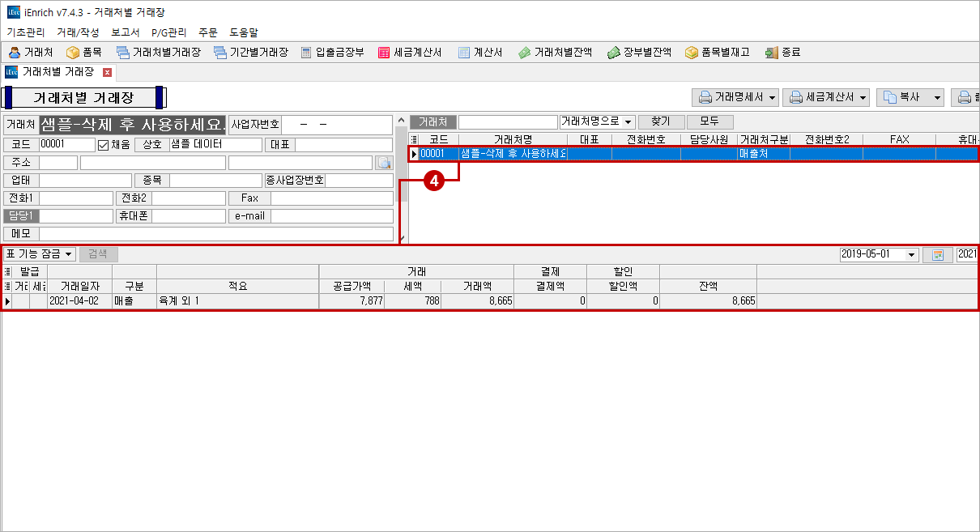Viewport: 980px width, 532px height.
Task: Click the calendar icon beside date
Action: point(937,254)
